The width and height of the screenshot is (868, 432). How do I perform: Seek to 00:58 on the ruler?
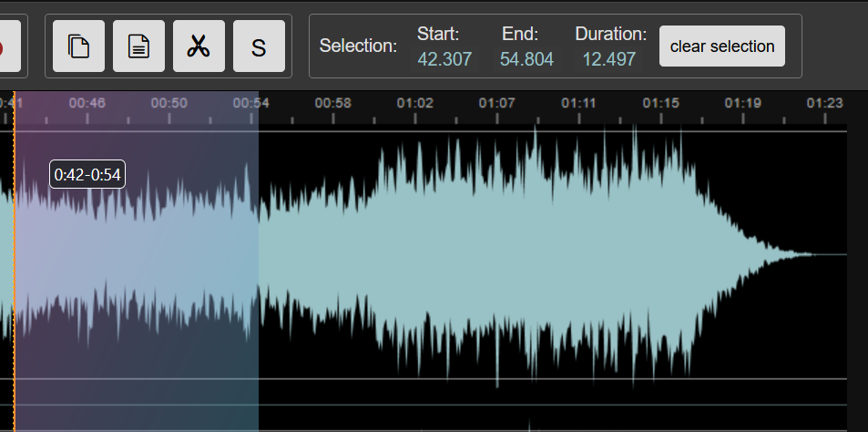click(x=333, y=103)
